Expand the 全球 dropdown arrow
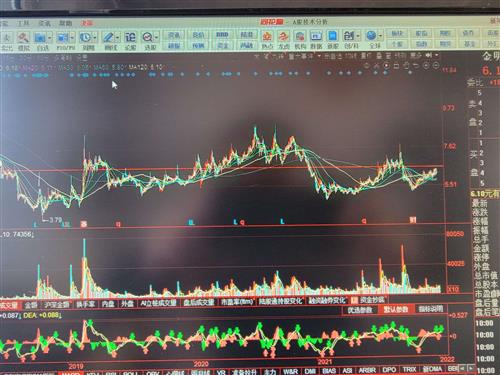 [x=380, y=35]
